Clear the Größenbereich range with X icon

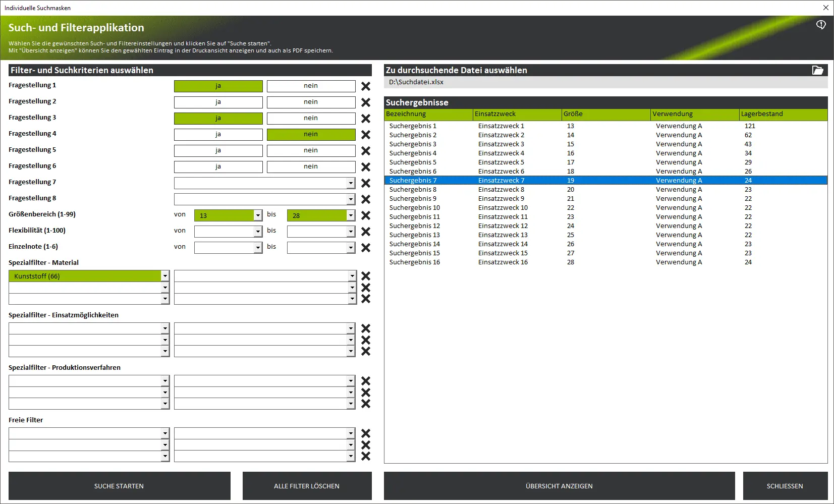click(366, 215)
